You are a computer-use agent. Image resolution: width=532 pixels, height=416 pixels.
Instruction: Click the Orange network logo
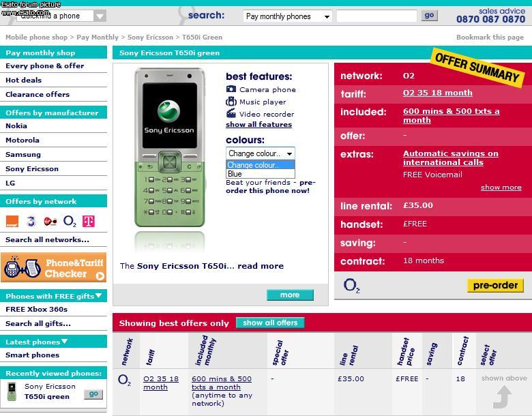[x=12, y=222]
